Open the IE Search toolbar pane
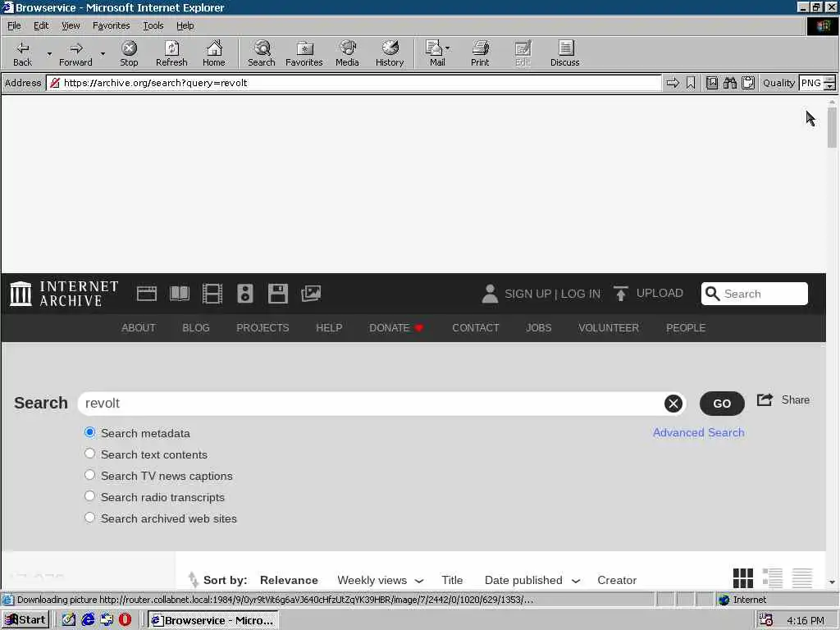 click(x=262, y=53)
